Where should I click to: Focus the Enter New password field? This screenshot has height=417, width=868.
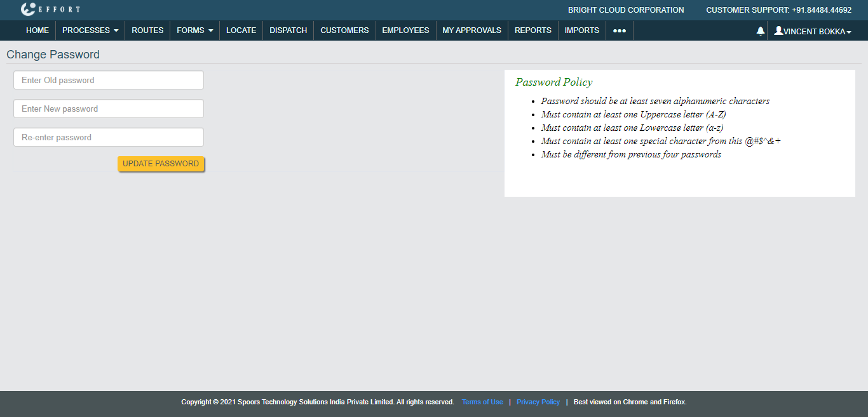[x=109, y=109]
